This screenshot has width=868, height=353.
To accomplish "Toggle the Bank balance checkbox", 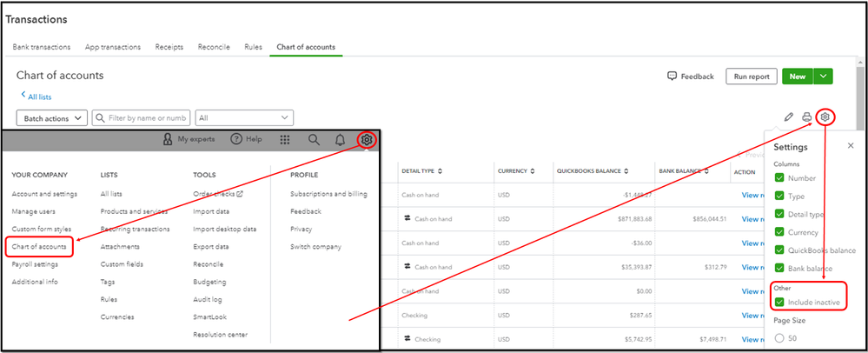I will (779, 268).
